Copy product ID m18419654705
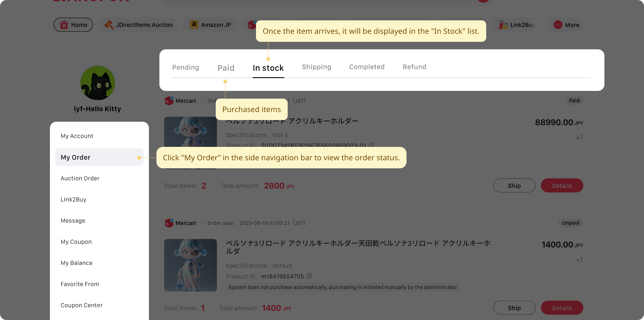Image resolution: width=644 pixels, height=320 pixels. coord(309,276)
